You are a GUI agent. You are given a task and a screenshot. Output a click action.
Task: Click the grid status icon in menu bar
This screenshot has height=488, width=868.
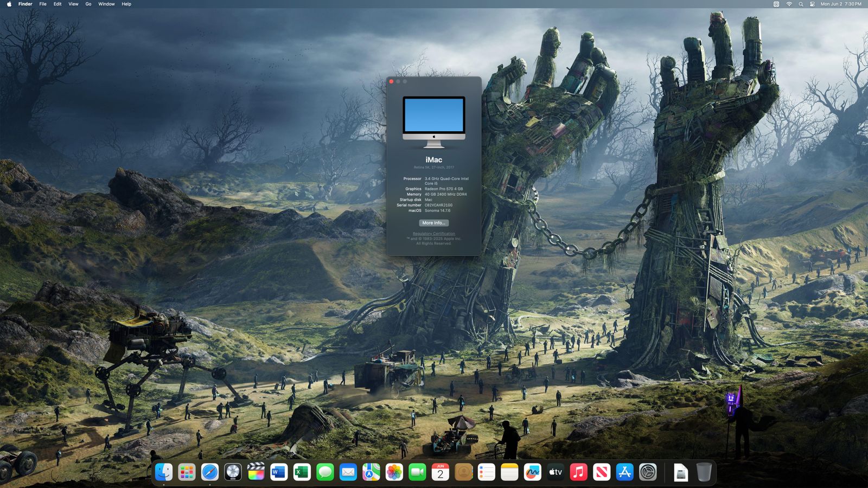(776, 4)
